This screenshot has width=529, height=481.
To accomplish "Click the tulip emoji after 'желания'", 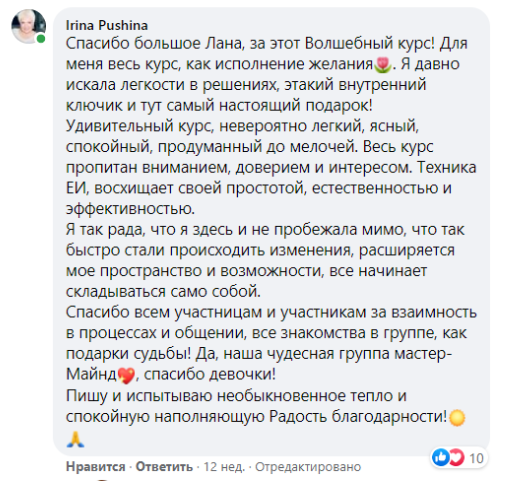I will click(x=383, y=64).
